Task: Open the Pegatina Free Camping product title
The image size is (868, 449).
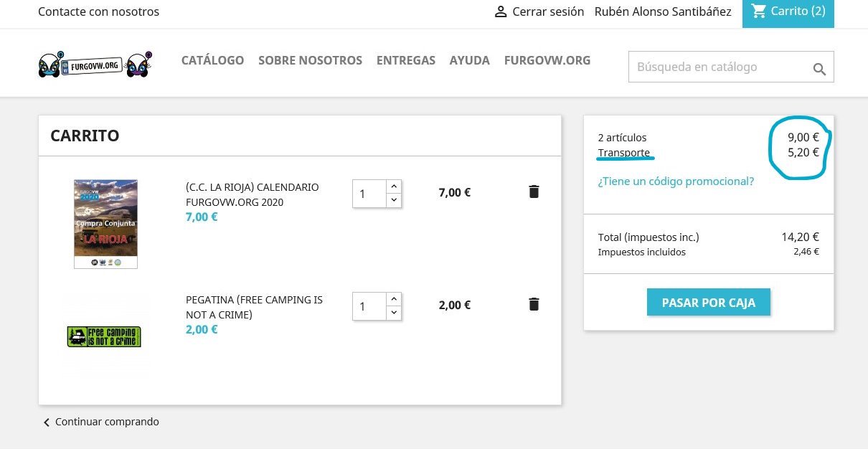Action: click(x=255, y=307)
